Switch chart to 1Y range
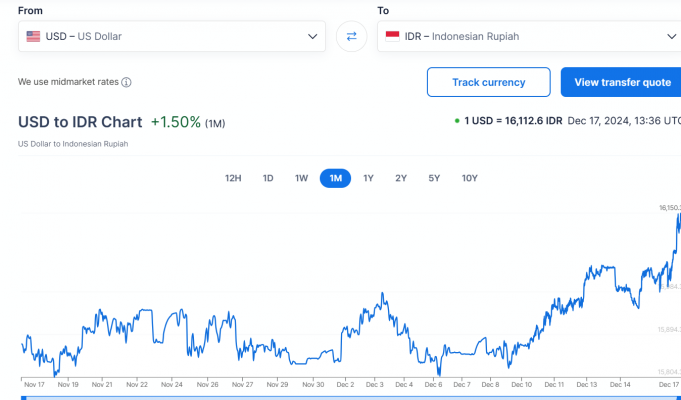The image size is (681, 400). tap(368, 178)
